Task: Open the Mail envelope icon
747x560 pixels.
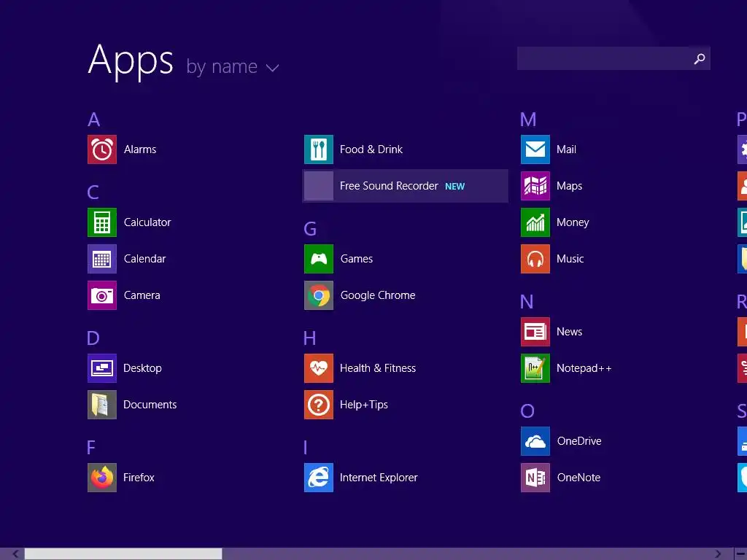Action: point(535,149)
